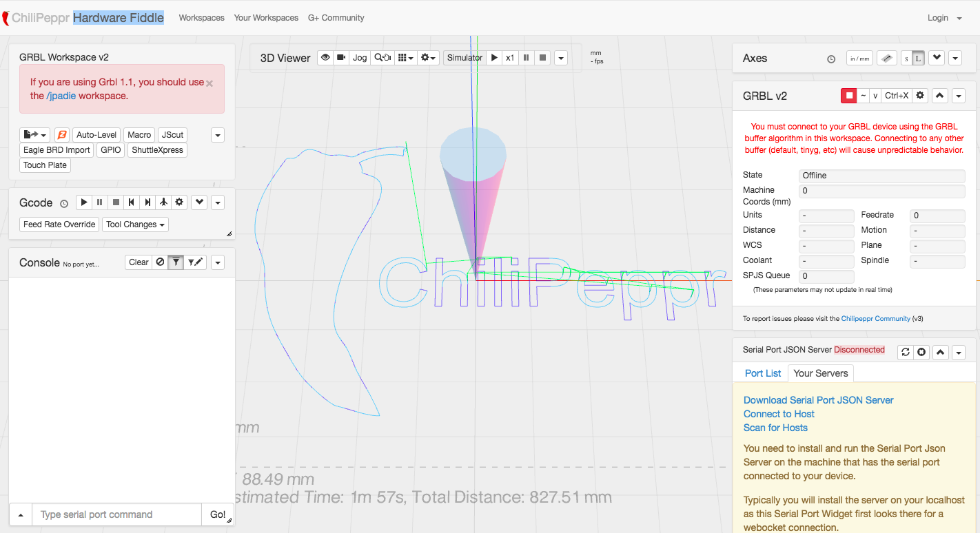The height and width of the screenshot is (533, 980).
Task: Click the serial port command input field
Action: 116,514
